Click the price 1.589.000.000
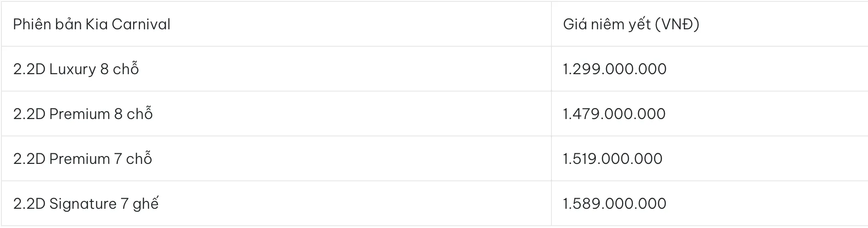This screenshot has width=868, height=228. (615, 204)
